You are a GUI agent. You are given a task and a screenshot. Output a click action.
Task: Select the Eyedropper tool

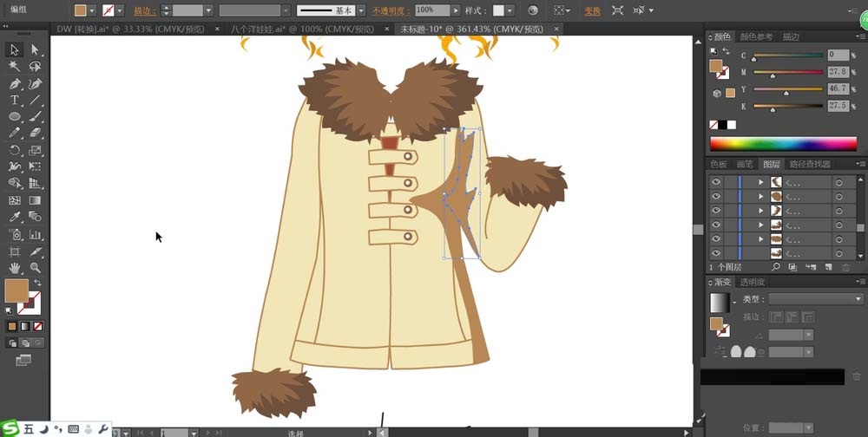point(15,217)
